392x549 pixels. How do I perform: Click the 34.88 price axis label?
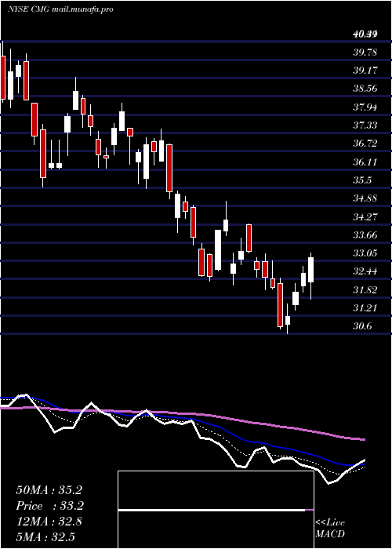pos(365,198)
